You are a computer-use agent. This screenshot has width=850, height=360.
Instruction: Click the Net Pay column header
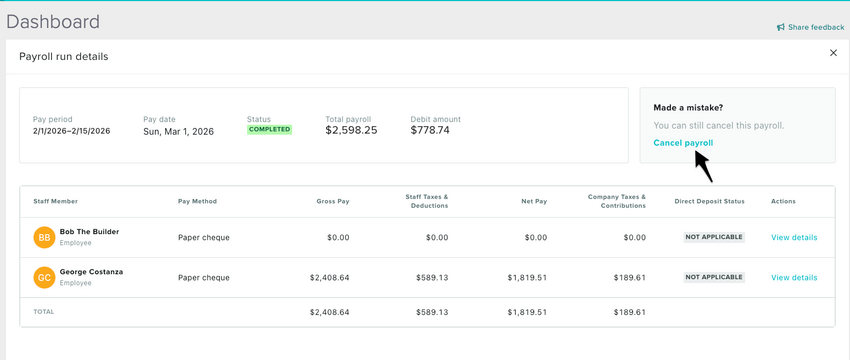click(534, 201)
